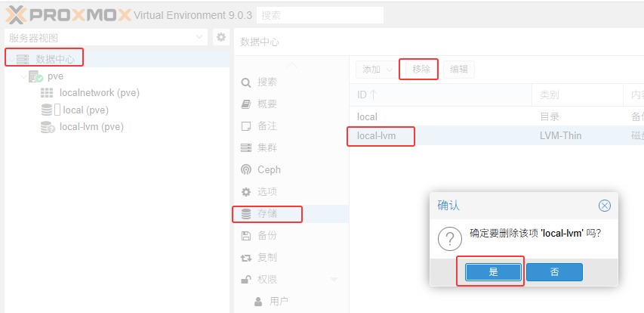The width and height of the screenshot is (644, 313).
Task: Click the 搜索 magnifier icon in side menu
Action: [245, 82]
